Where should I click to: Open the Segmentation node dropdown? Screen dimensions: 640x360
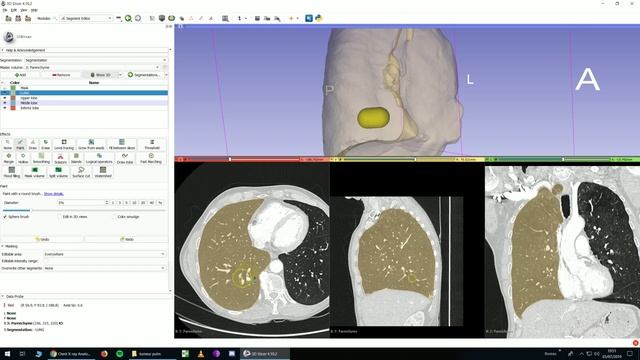coord(95,60)
